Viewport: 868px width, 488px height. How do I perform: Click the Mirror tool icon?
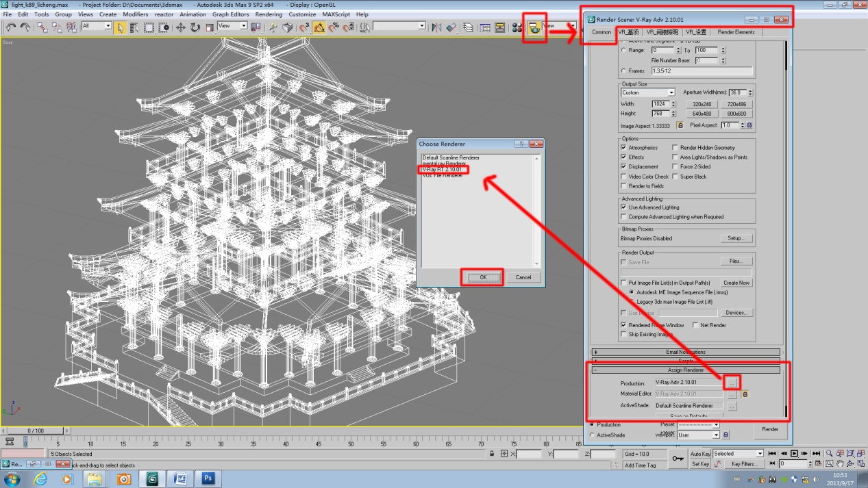(x=436, y=27)
